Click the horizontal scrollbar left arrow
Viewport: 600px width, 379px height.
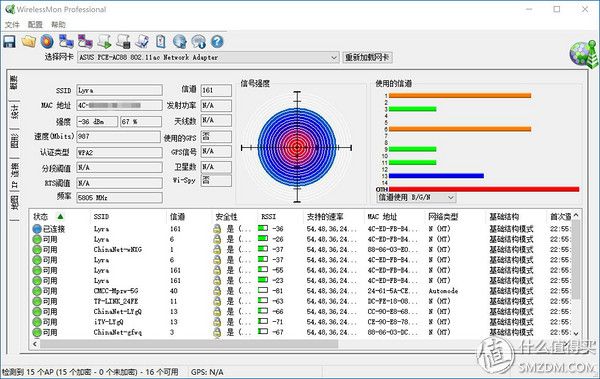(35, 344)
